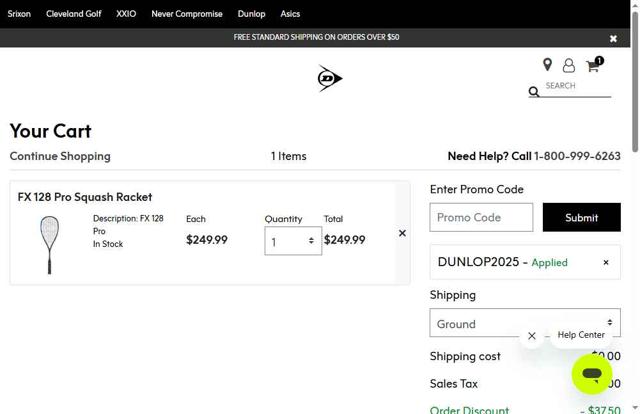Open the shopping cart icon
Screen dimensions: 640x414
click(592, 66)
